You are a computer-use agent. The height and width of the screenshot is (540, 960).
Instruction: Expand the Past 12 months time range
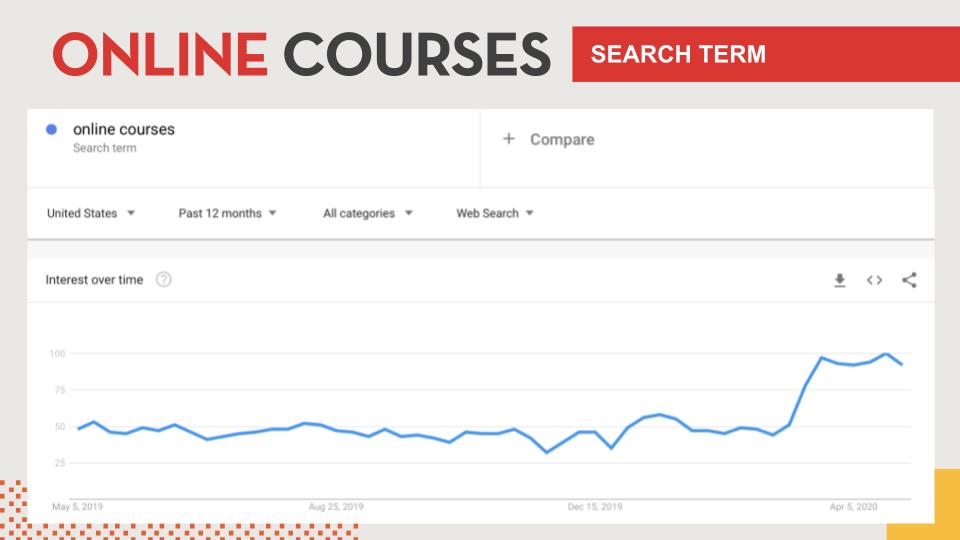227,213
